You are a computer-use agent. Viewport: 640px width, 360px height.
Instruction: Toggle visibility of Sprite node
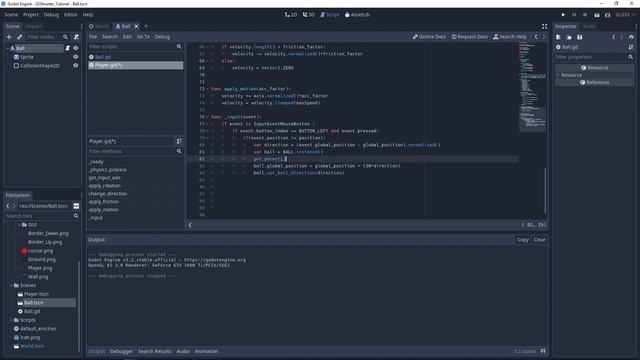76,57
